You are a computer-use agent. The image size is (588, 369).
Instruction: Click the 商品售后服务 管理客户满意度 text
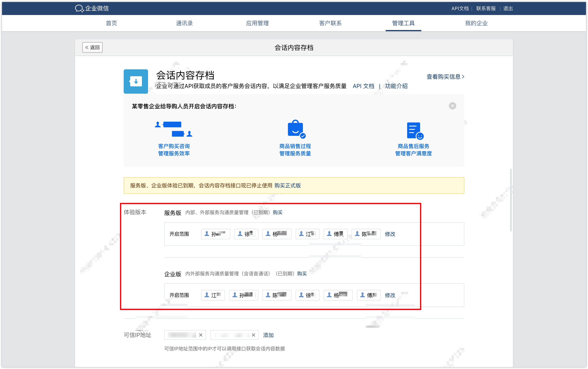[x=413, y=150]
